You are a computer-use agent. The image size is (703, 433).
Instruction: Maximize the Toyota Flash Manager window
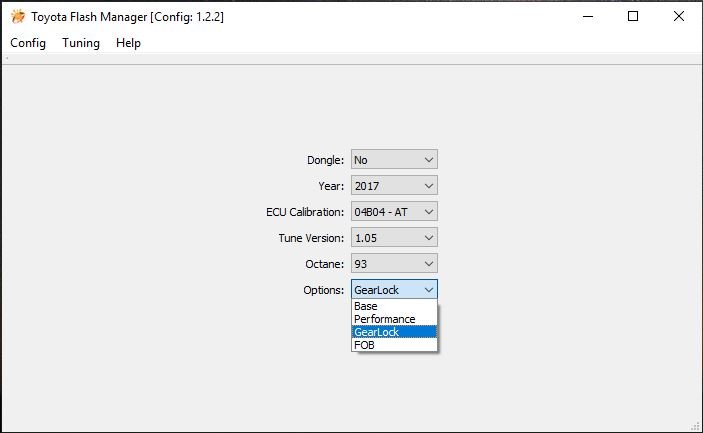pyautogui.click(x=633, y=17)
